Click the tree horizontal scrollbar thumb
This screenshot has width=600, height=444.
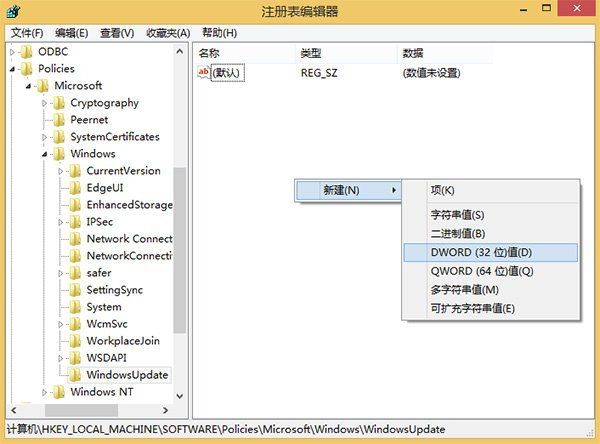pos(81,410)
